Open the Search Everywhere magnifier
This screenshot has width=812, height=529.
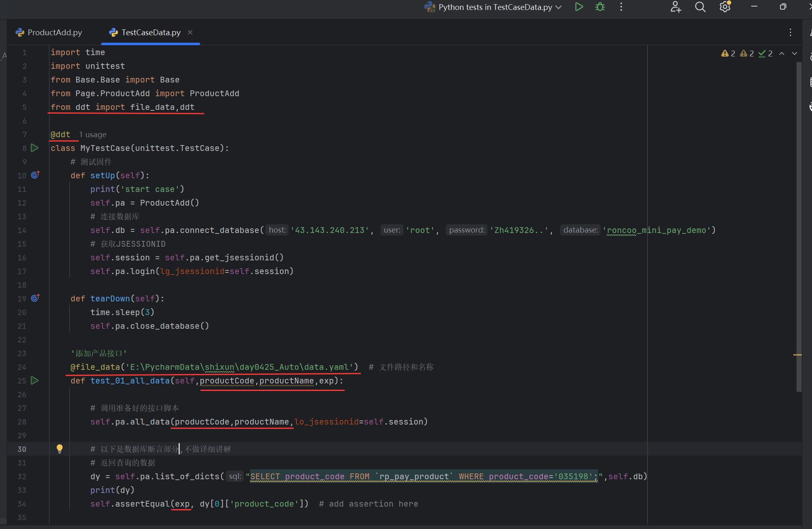700,7
